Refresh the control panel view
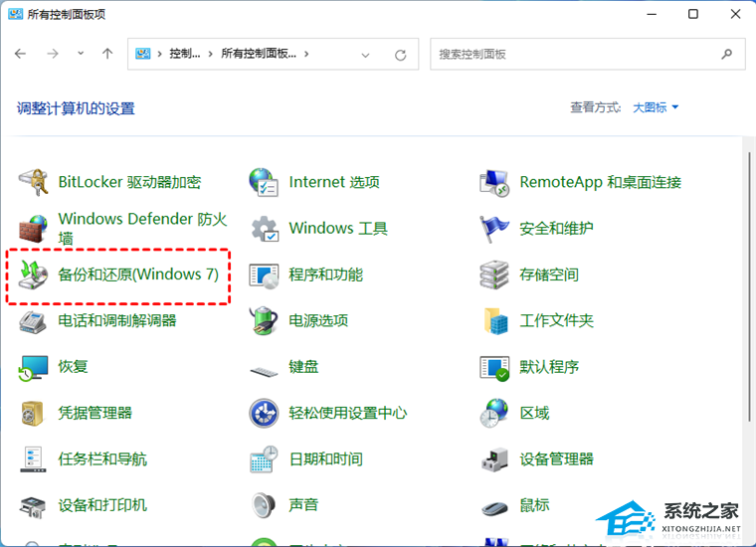Image resolution: width=756 pixels, height=547 pixels. 400,55
